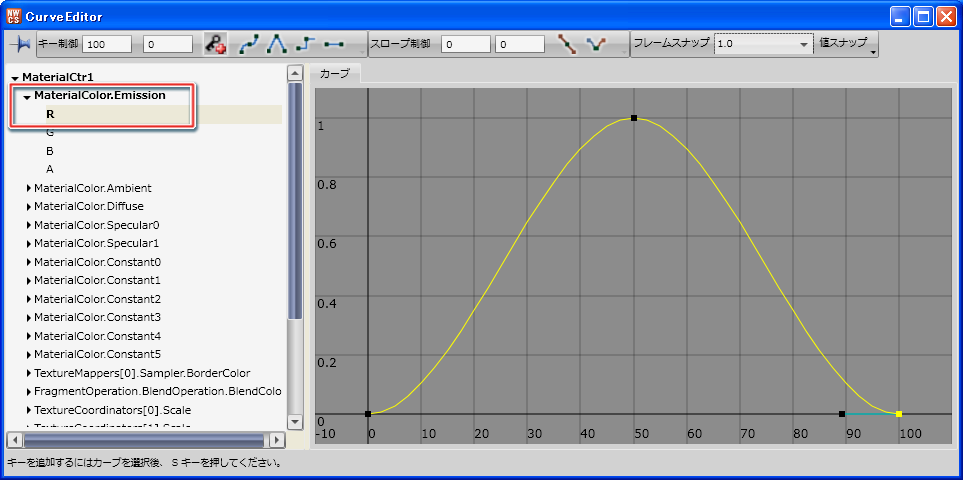Select the G channel under Emission
The height and width of the screenshot is (480, 963).
(x=50, y=132)
